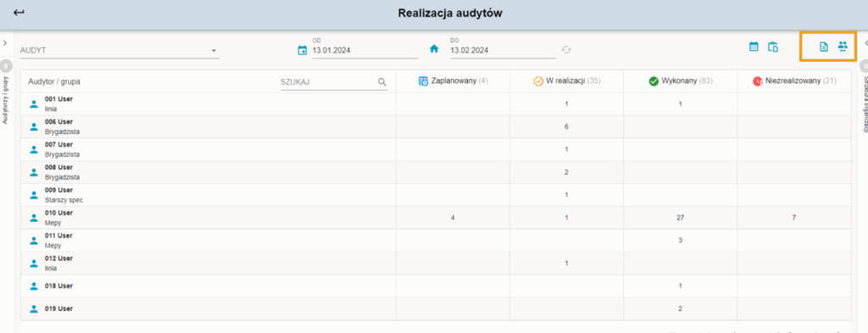This screenshot has height=333, width=868.
Task: Select the Niezrealizowany column header
Action: tap(794, 81)
